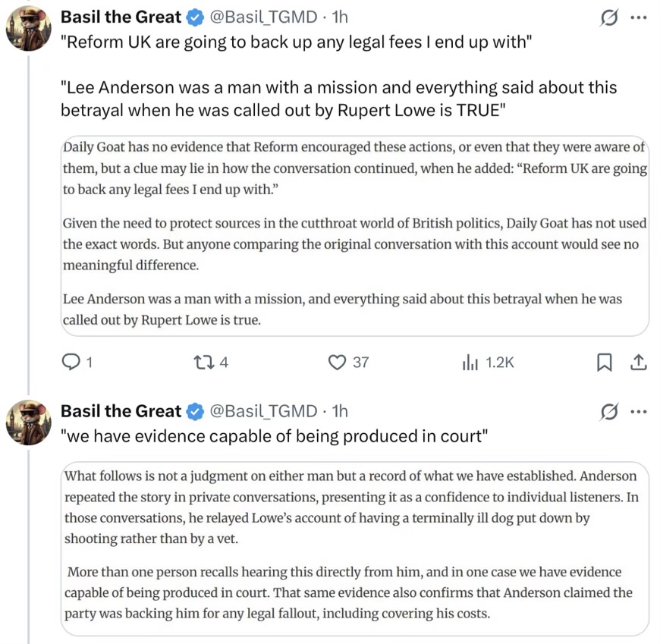
Task: Reply to the Reform UK legal fees tweet
Action: point(77,363)
